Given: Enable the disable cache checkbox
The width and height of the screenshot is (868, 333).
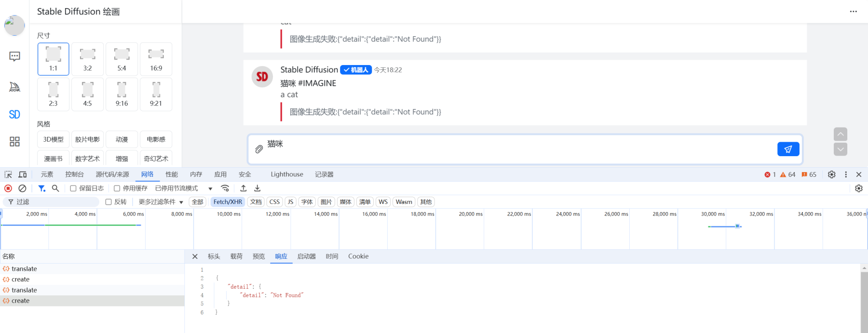Looking at the screenshot, I should tap(117, 188).
